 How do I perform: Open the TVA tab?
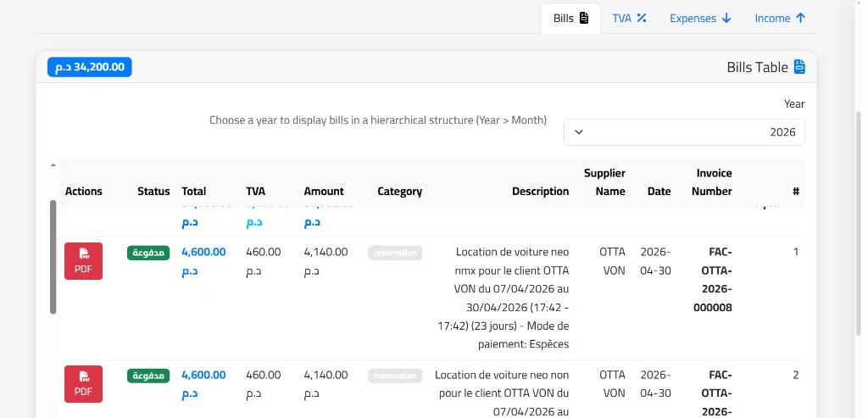(x=629, y=19)
